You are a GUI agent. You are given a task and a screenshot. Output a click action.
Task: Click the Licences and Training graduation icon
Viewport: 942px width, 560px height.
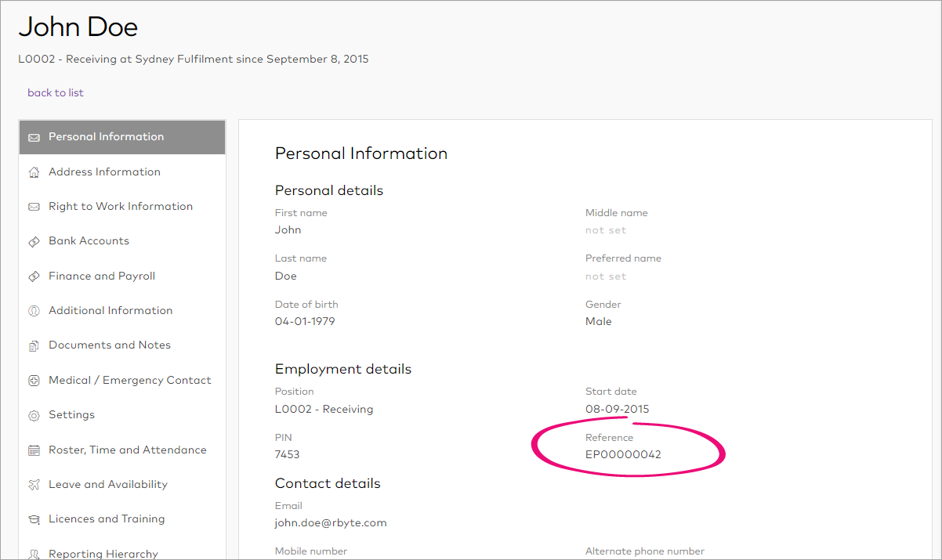point(34,519)
